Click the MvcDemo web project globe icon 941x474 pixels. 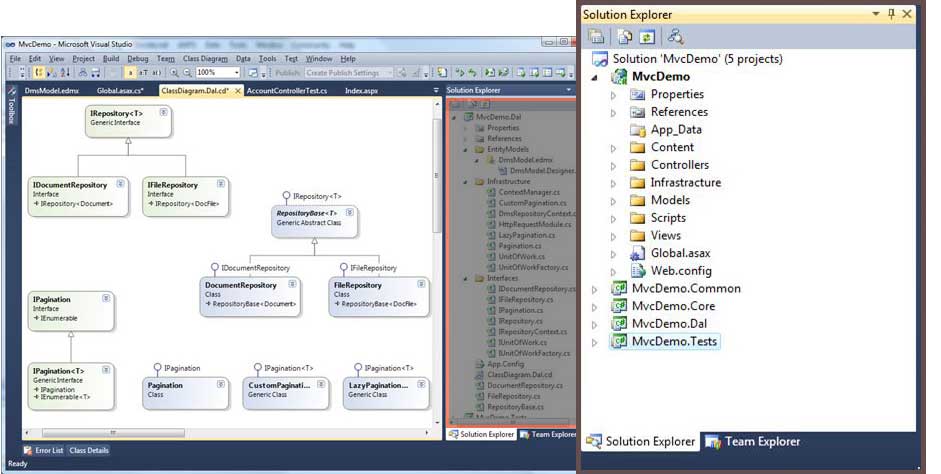[x=619, y=77]
